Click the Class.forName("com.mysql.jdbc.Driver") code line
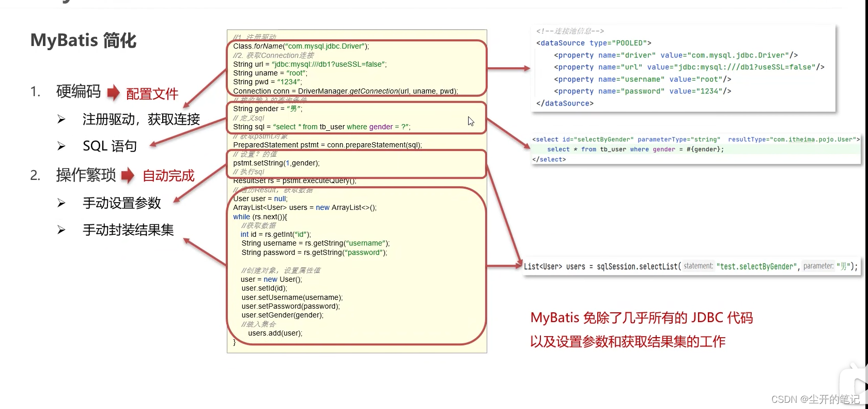This screenshot has width=868, height=409. coord(301,46)
